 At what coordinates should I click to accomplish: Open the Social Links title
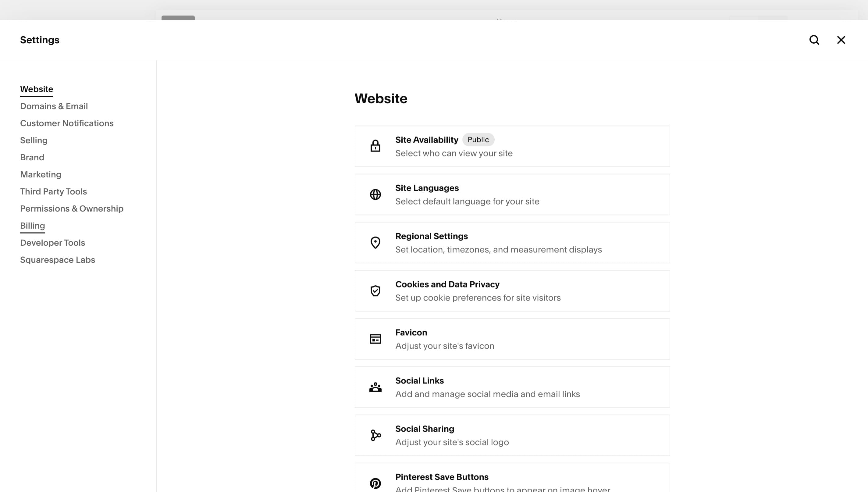click(x=419, y=380)
